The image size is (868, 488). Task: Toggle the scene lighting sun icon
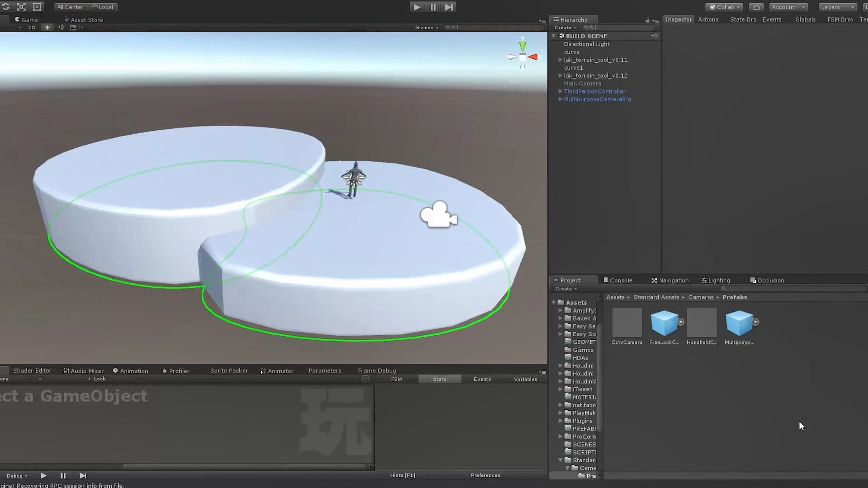pos(47,27)
